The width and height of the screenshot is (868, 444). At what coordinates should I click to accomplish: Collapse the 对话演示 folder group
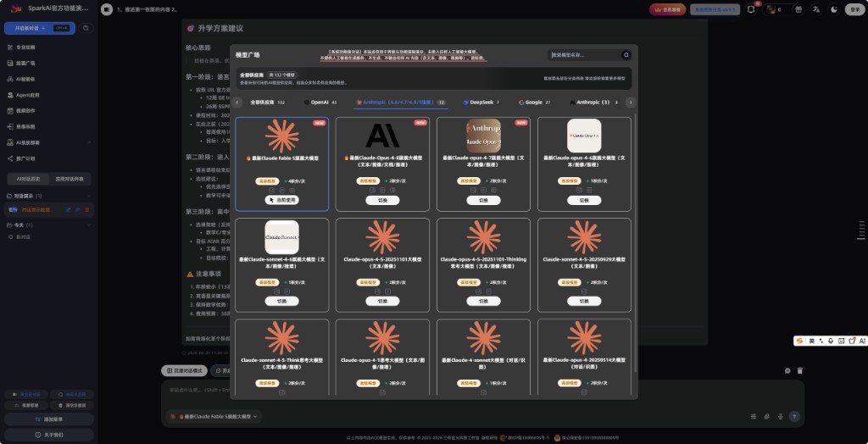click(x=89, y=196)
